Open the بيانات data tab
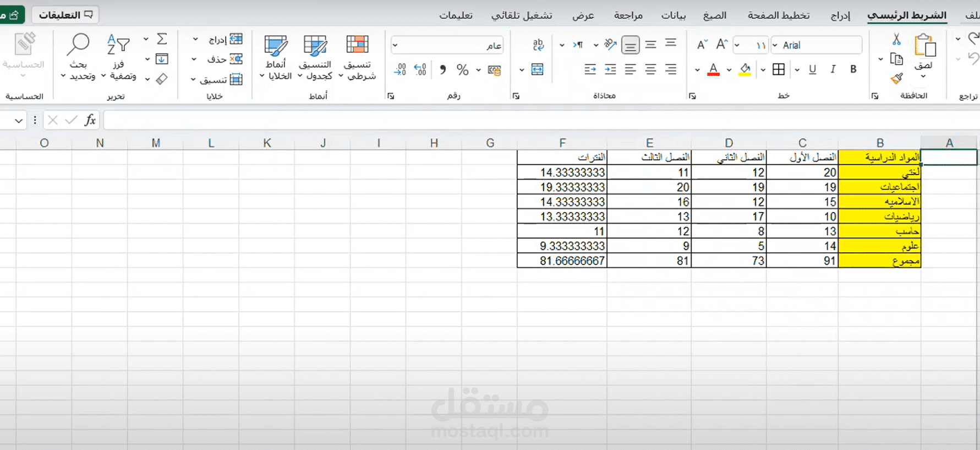Image resolution: width=980 pixels, height=450 pixels. pos(674,15)
